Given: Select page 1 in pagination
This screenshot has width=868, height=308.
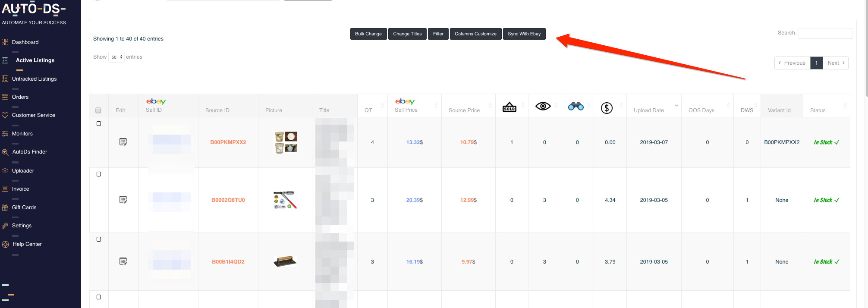Looking at the screenshot, I should (816, 63).
